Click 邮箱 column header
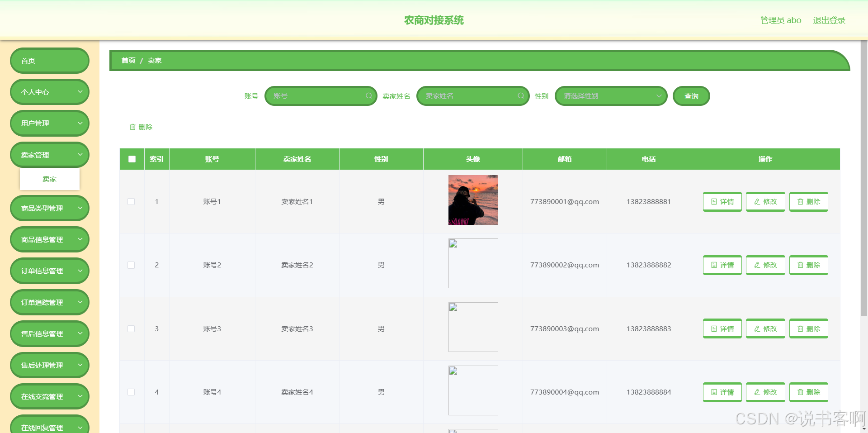 coord(565,159)
